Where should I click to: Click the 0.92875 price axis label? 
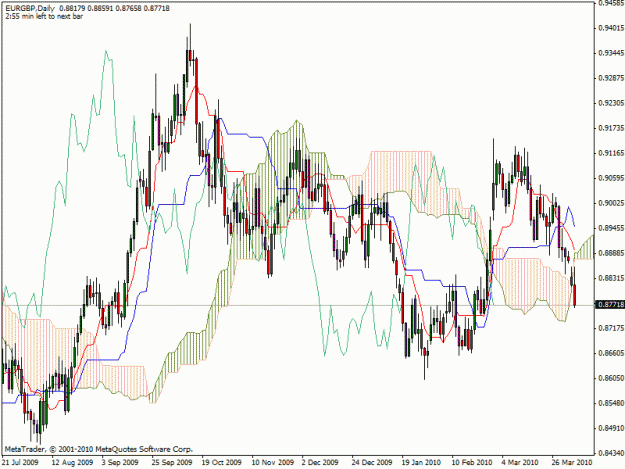611,78
